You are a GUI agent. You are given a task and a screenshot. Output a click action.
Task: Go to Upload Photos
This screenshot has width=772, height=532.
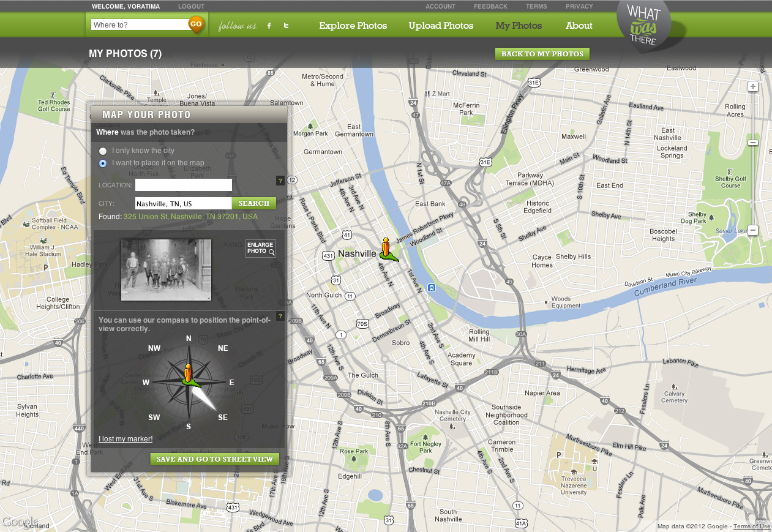(441, 26)
